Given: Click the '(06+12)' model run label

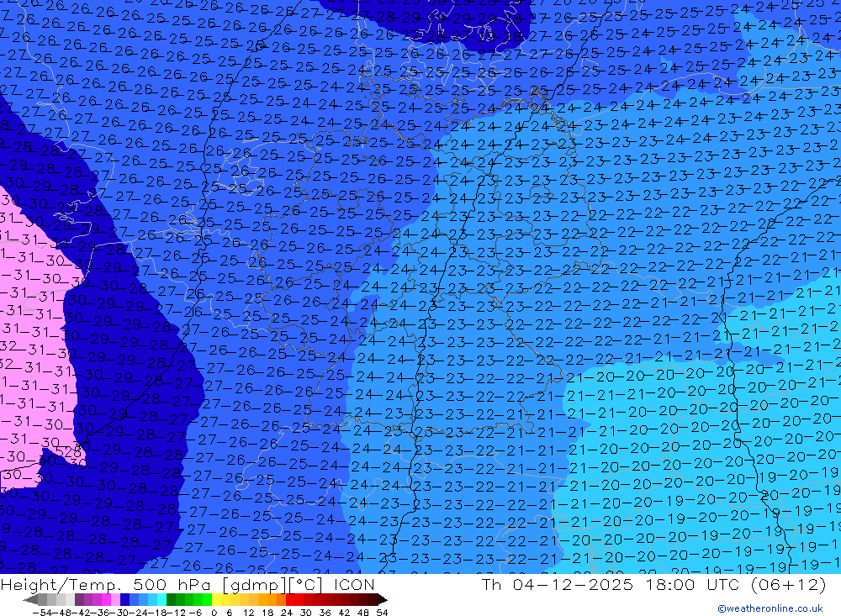Looking at the screenshot, I should click(787, 584).
